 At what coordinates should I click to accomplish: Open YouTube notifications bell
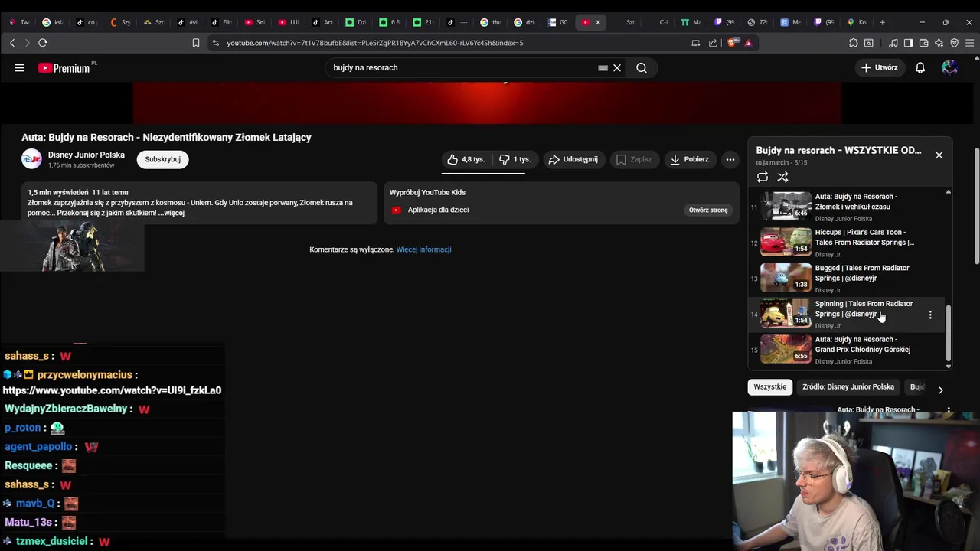pyautogui.click(x=920, y=67)
